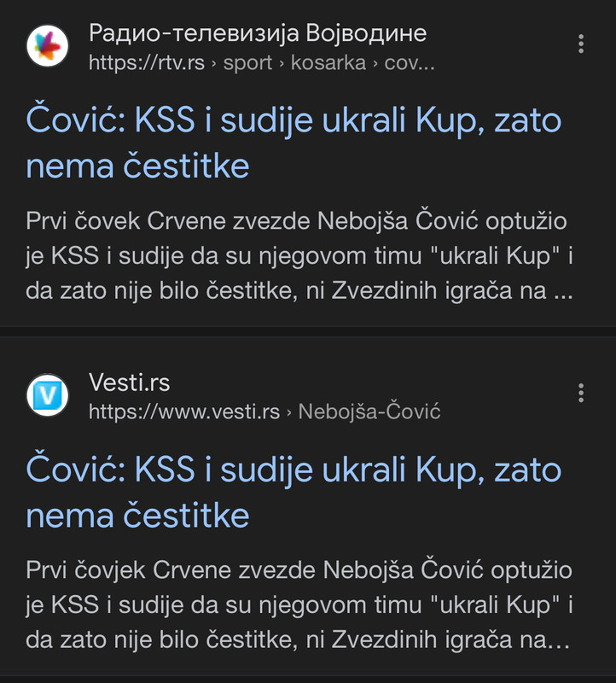The width and height of the screenshot is (616, 683).
Task: Click the Vesti.rs blue V favicon
Action: 48,395
